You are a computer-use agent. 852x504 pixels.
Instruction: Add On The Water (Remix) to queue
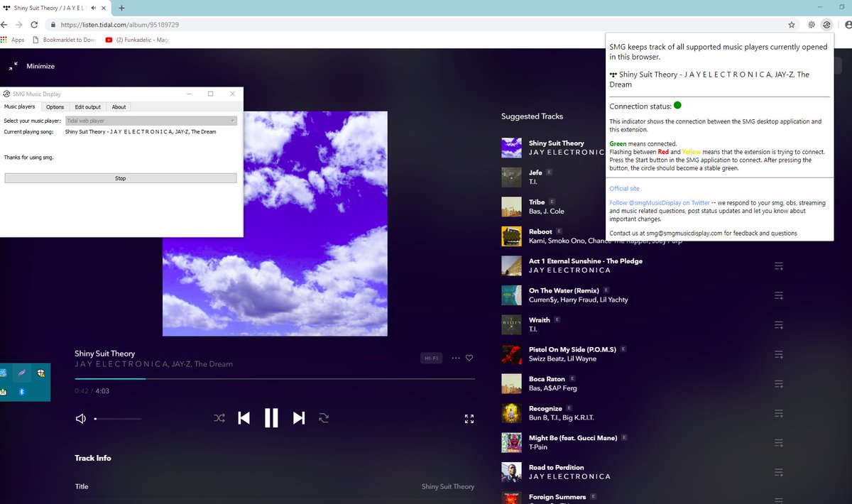[778, 295]
